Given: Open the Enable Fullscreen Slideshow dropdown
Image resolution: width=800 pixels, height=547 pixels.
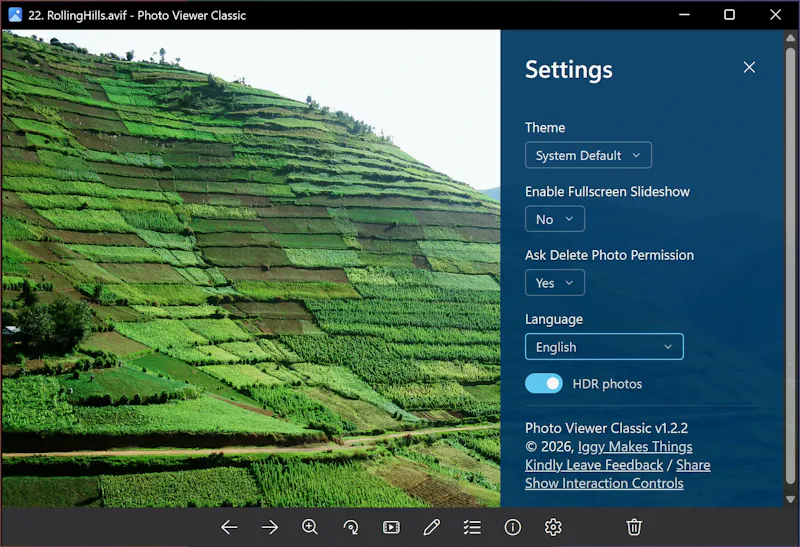Looking at the screenshot, I should tap(555, 219).
